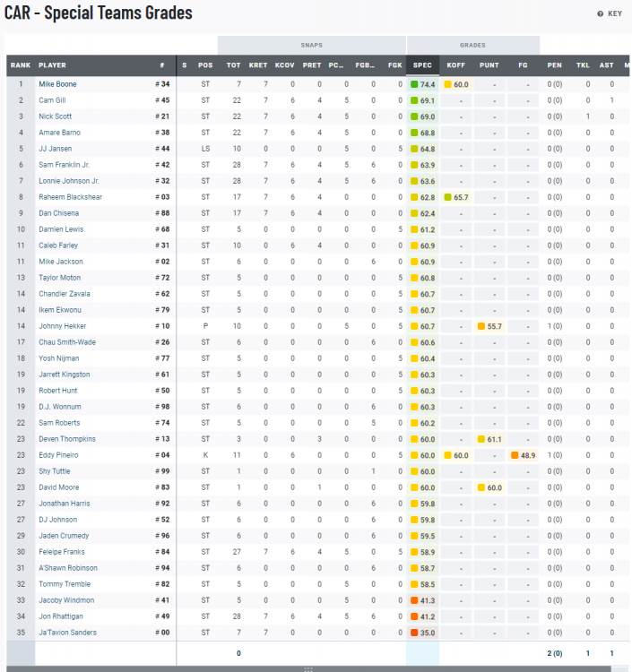
Task: Click the green 74.4 grade swatch for Mike Boone
Action: click(415, 84)
